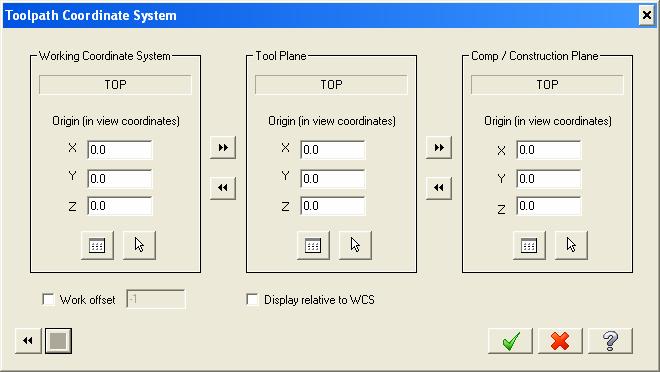Open view selection grid in Comp / Construction Plane
This screenshot has width=660, height=372.
529,245
